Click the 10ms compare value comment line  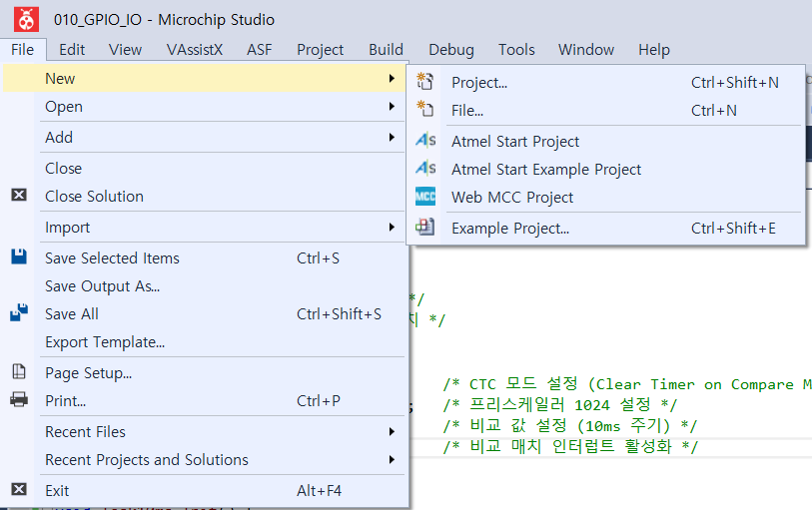(570, 426)
